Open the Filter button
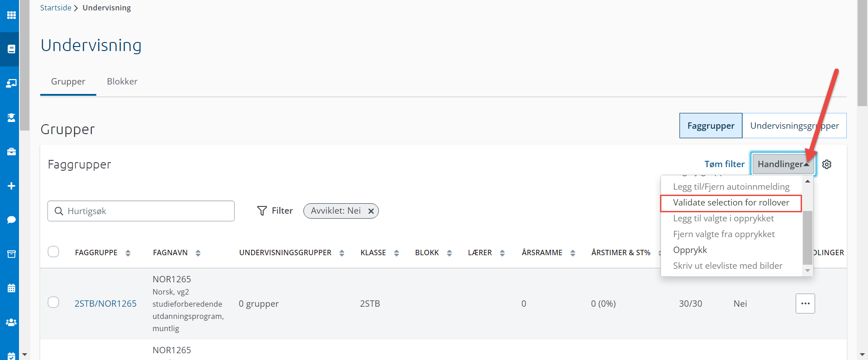This screenshot has height=360, width=868. click(275, 211)
